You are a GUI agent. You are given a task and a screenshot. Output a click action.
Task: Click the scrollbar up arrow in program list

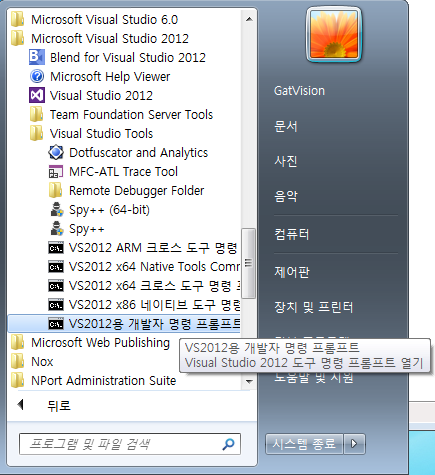pyautogui.click(x=249, y=19)
